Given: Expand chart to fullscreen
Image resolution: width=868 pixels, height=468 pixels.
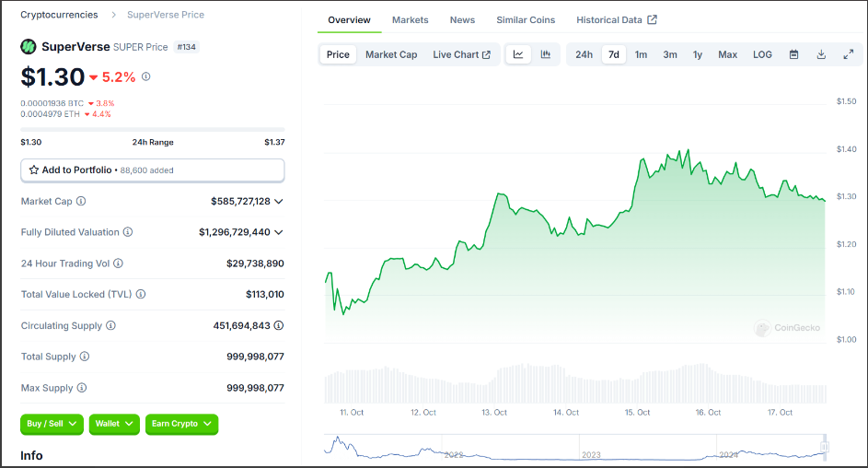Looking at the screenshot, I should pyautogui.click(x=848, y=54).
